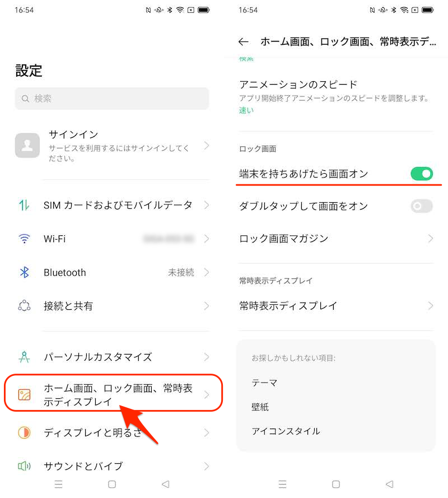The width and height of the screenshot is (448, 498).
Task: Tap the 接続と共有 sharing icon
Action: (x=24, y=306)
